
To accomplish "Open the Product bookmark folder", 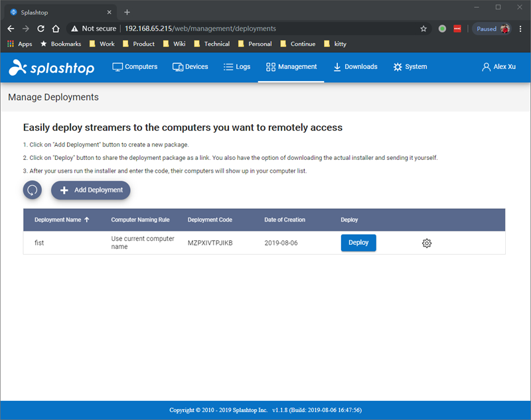I will click(139, 44).
